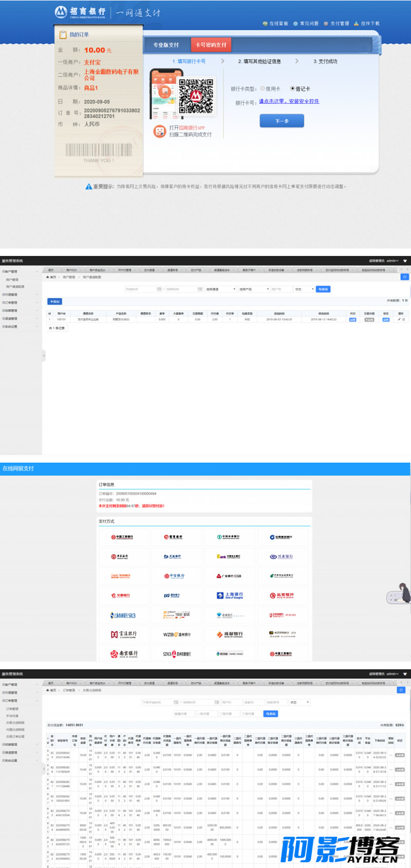This screenshot has width=411, height=868.
Task: Click link 请点击这里，安装安全控件
Action: (289, 101)
